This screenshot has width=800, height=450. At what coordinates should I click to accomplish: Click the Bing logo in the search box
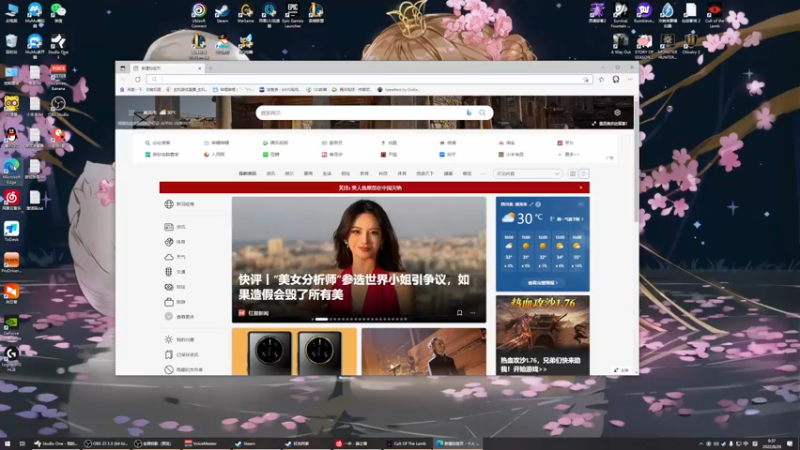point(469,113)
